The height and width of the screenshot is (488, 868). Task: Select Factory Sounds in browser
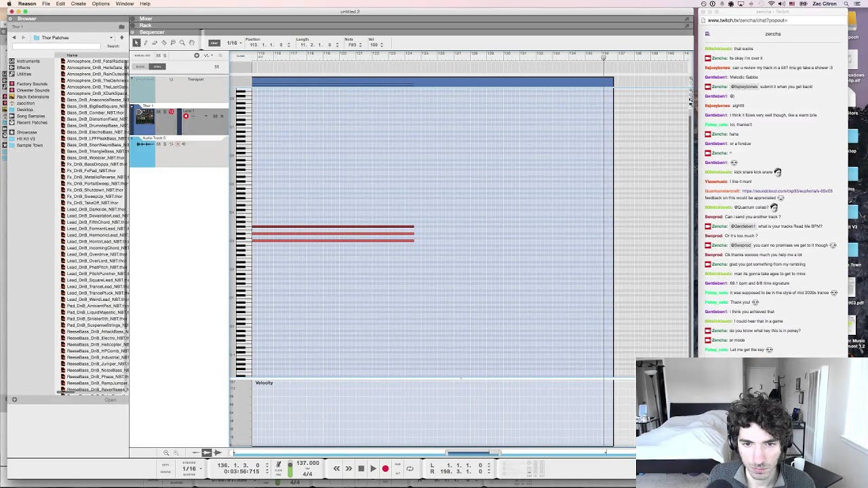tap(32, 84)
